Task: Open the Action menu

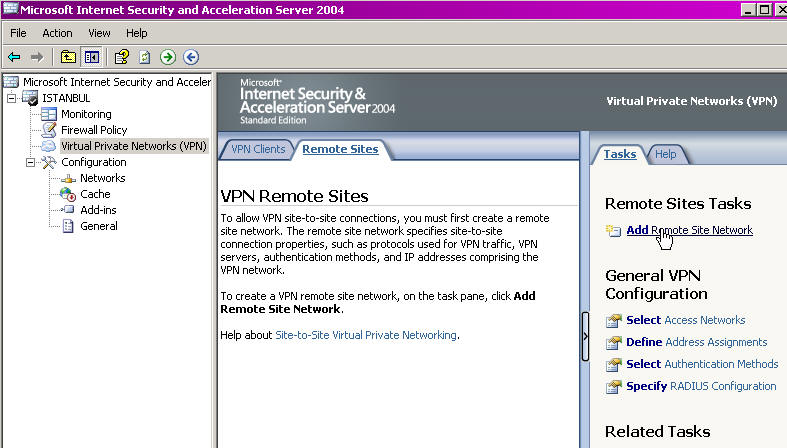Action: click(57, 33)
